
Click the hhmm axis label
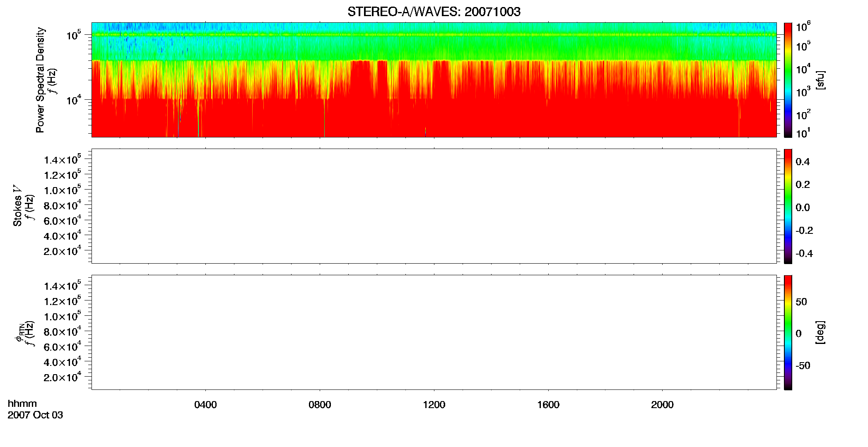[22, 404]
